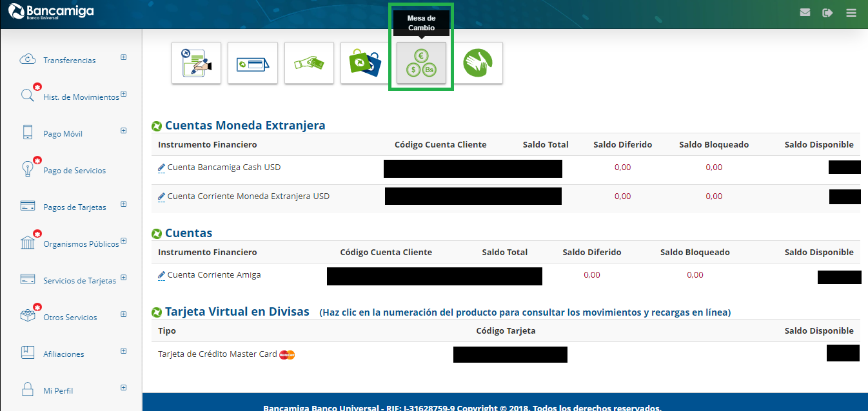The width and height of the screenshot is (868, 411).
Task: Click the bank building icon for Organismos Públicos
Action: 28,242
